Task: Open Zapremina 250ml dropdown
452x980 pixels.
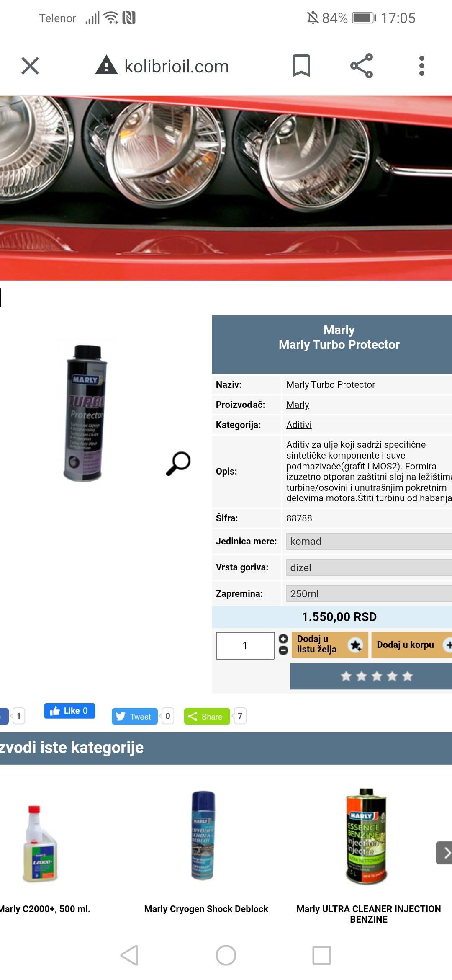Action: [369, 593]
